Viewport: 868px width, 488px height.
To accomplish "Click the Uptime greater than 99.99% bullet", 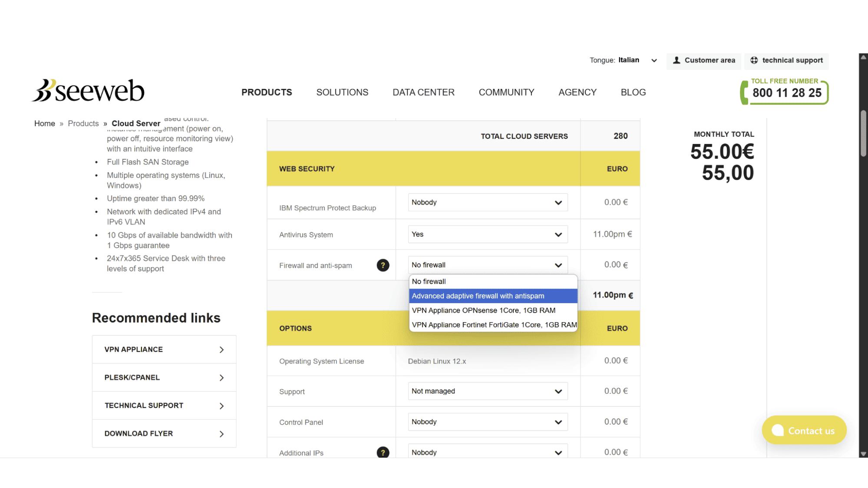I will pyautogui.click(x=155, y=199).
